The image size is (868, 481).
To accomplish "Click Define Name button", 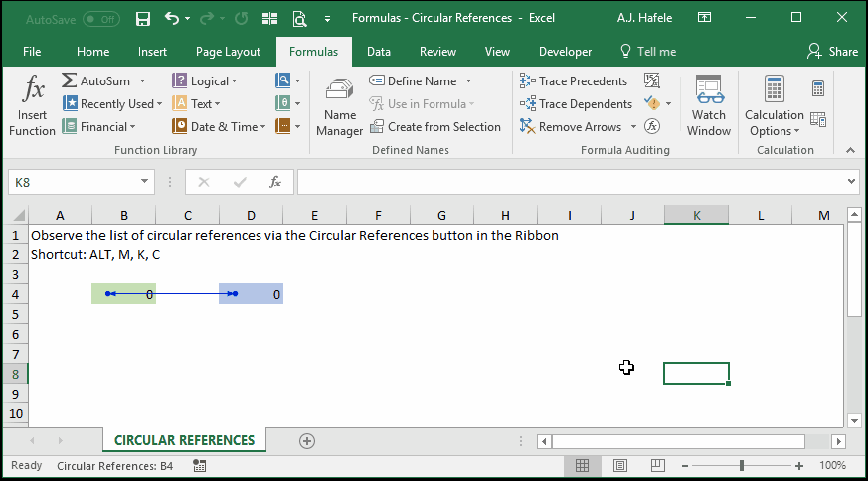I will [413, 80].
